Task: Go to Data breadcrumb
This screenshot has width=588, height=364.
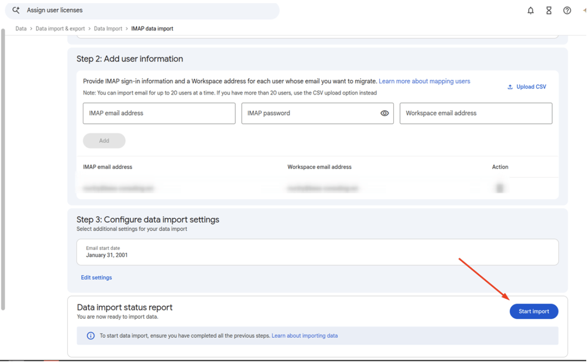Action: pos(21,28)
